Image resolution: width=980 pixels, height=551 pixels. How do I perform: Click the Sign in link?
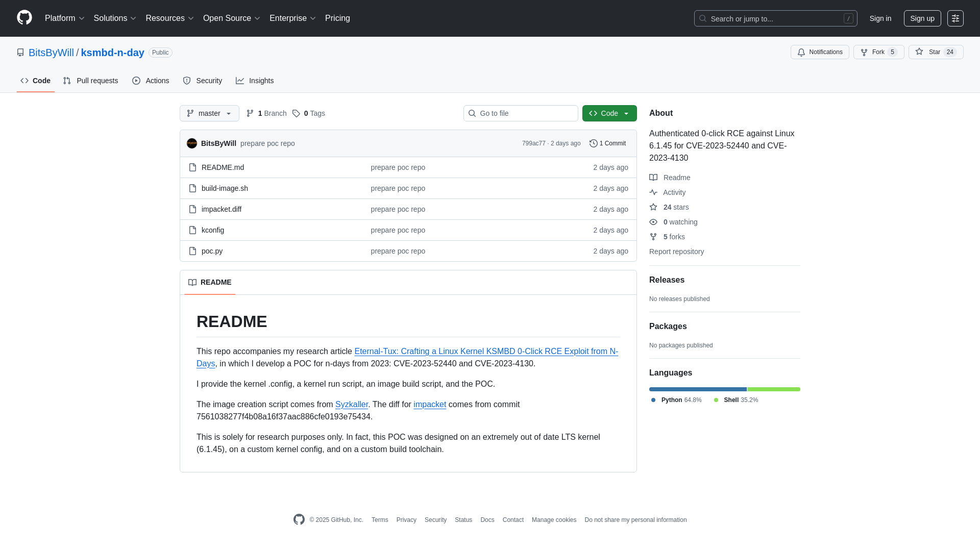[880, 18]
